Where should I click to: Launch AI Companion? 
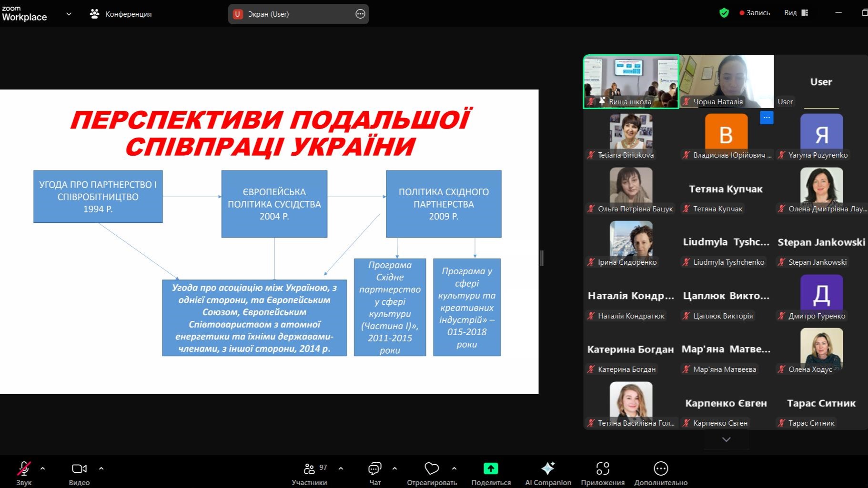(x=548, y=469)
